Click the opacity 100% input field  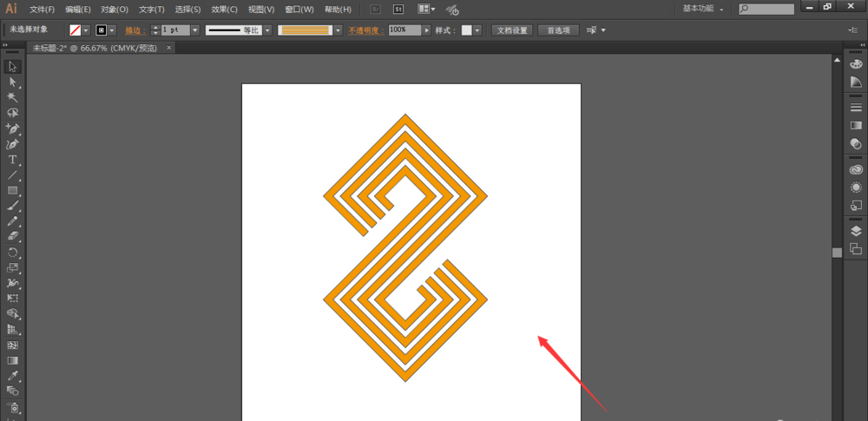coord(405,30)
